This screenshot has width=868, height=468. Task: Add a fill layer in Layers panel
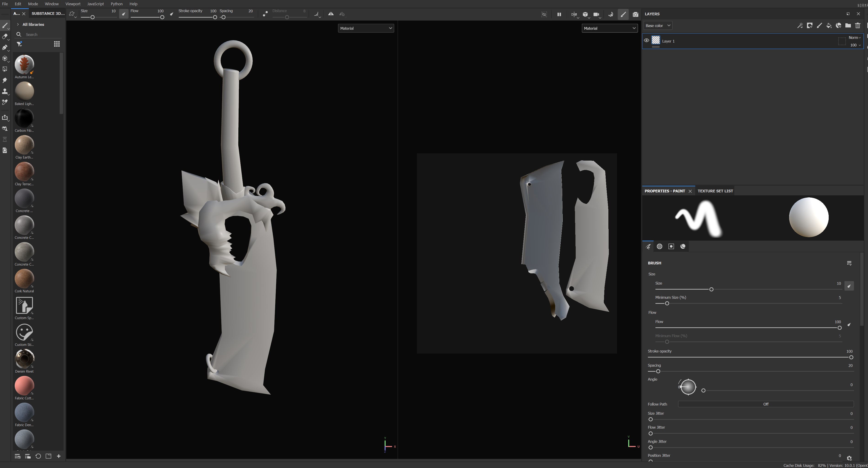[829, 26]
